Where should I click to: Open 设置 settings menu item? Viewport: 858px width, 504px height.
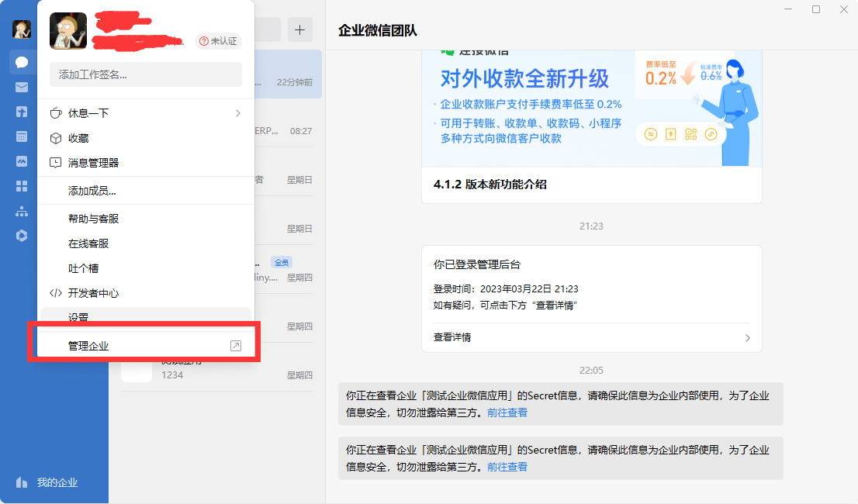146,316
